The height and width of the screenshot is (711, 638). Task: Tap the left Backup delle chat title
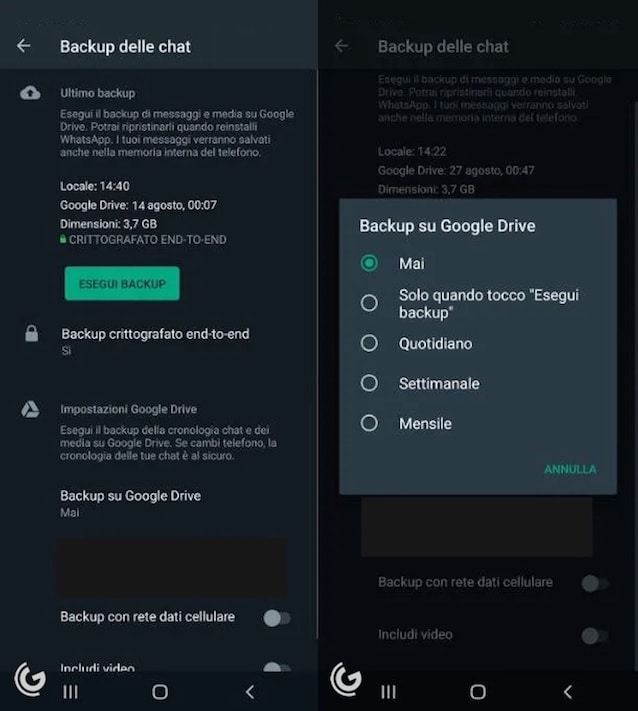[x=125, y=46]
